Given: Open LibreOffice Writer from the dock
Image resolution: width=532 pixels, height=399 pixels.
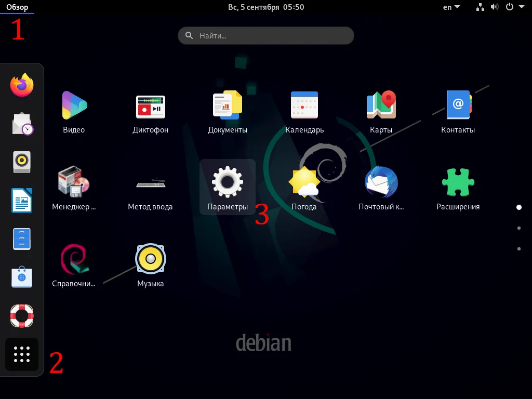Looking at the screenshot, I should pyautogui.click(x=21, y=200).
